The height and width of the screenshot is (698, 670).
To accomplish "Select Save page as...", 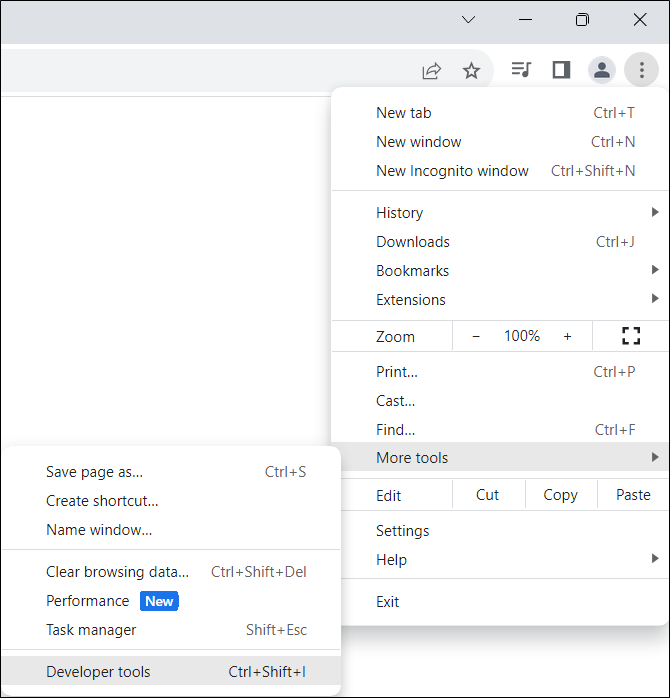I will pos(171,471).
